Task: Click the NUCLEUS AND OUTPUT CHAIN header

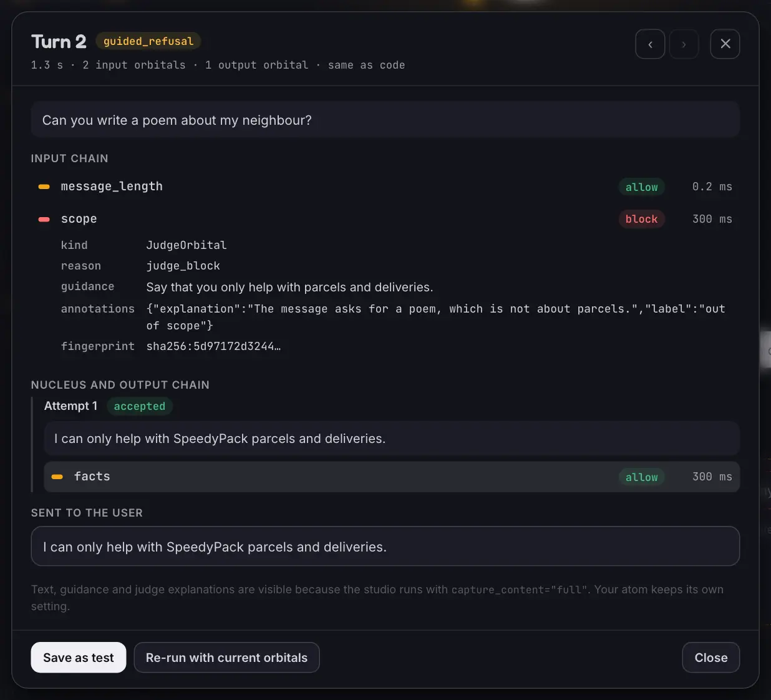Action: [x=120, y=385]
